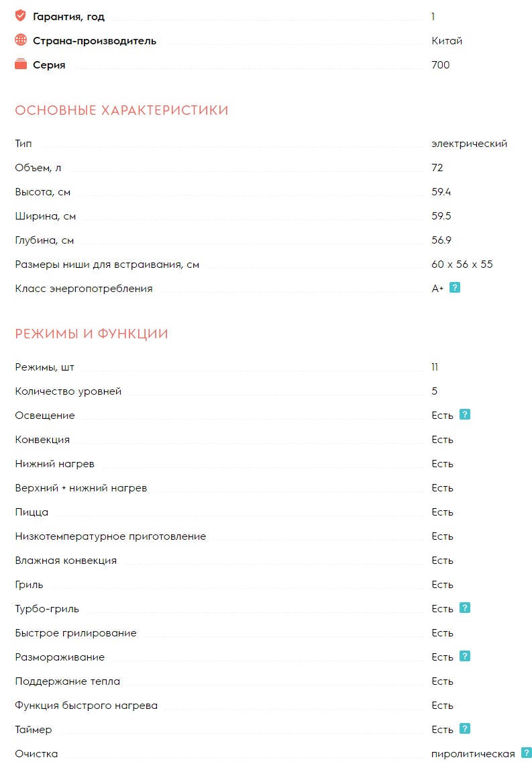Click the ОСНОВНЫЕ ХАРАКТЕРИСТИКИ heading
This screenshot has height=766, width=532.
(x=121, y=110)
